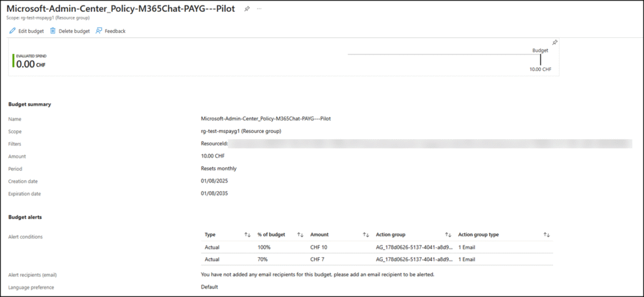Click the CHF 7 amount cell
The width and height of the screenshot is (644, 297).
pyautogui.click(x=318, y=260)
